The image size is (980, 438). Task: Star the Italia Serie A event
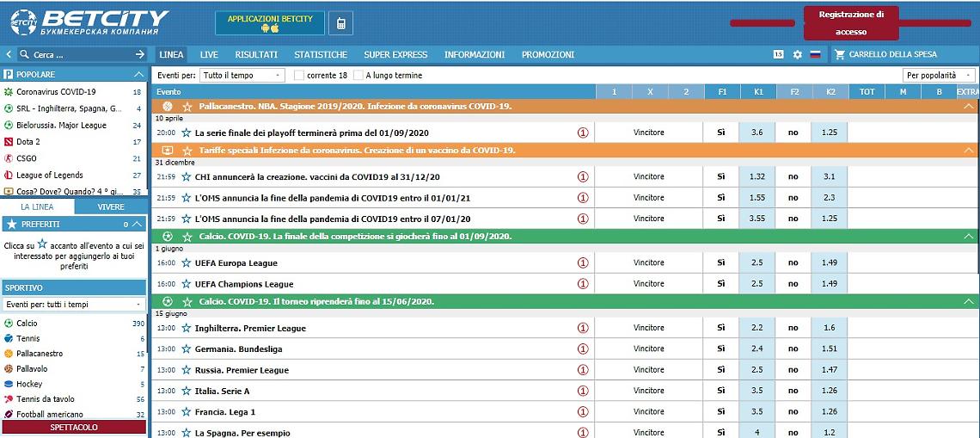tap(186, 391)
